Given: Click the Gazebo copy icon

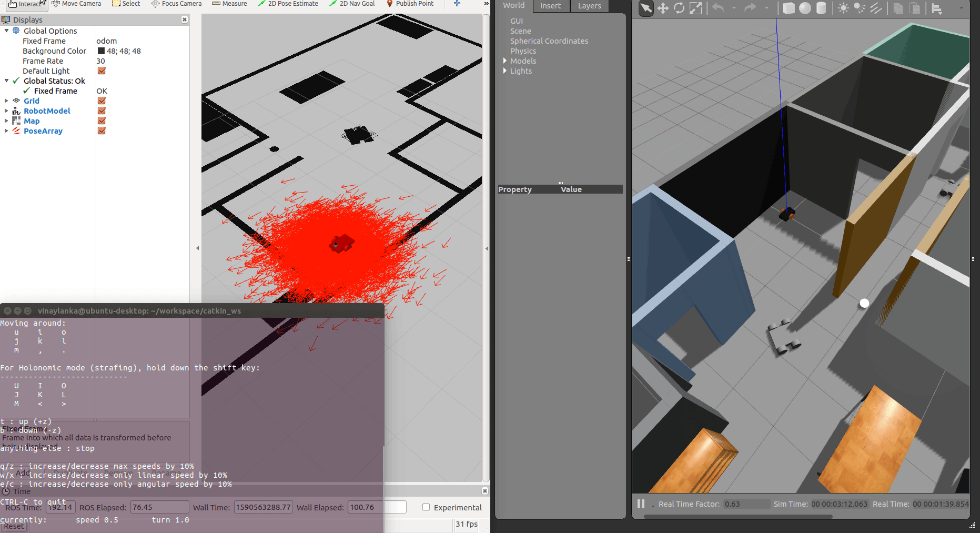Looking at the screenshot, I should [x=898, y=8].
